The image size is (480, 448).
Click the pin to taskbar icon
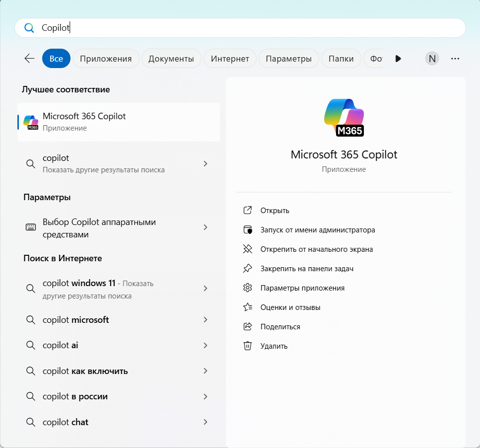tap(247, 269)
